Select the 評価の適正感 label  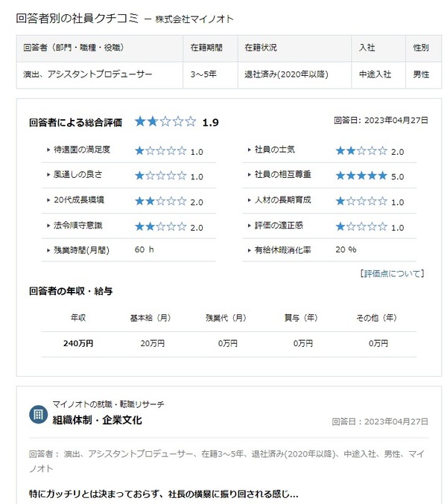coord(279,226)
